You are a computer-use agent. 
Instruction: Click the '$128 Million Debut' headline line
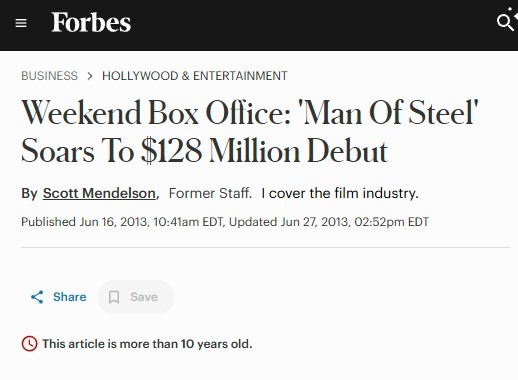(204, 151)
